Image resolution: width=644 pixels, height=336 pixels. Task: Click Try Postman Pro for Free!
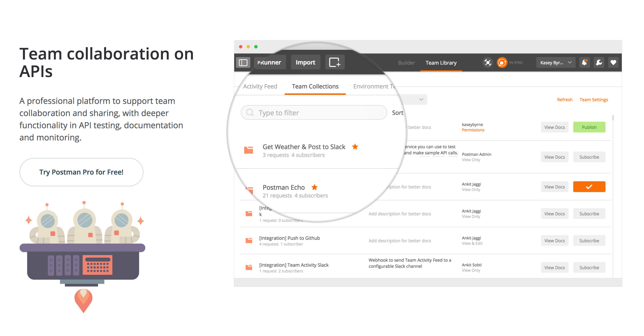81,172
